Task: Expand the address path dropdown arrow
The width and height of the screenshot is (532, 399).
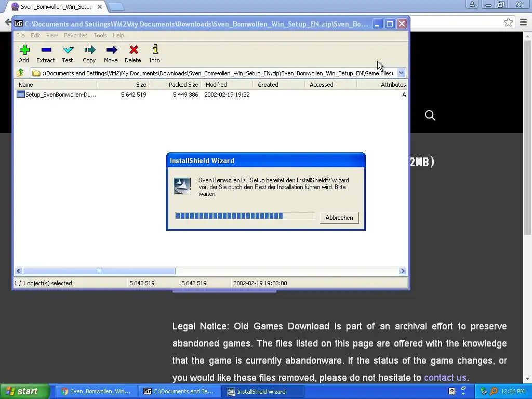Action: click(x=401, y=73)
